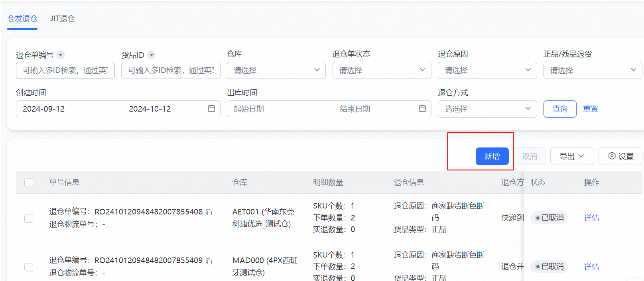Select the 仓发退仓 tab
The width and height of the screenshot is (644, 281).
point(22,18)
